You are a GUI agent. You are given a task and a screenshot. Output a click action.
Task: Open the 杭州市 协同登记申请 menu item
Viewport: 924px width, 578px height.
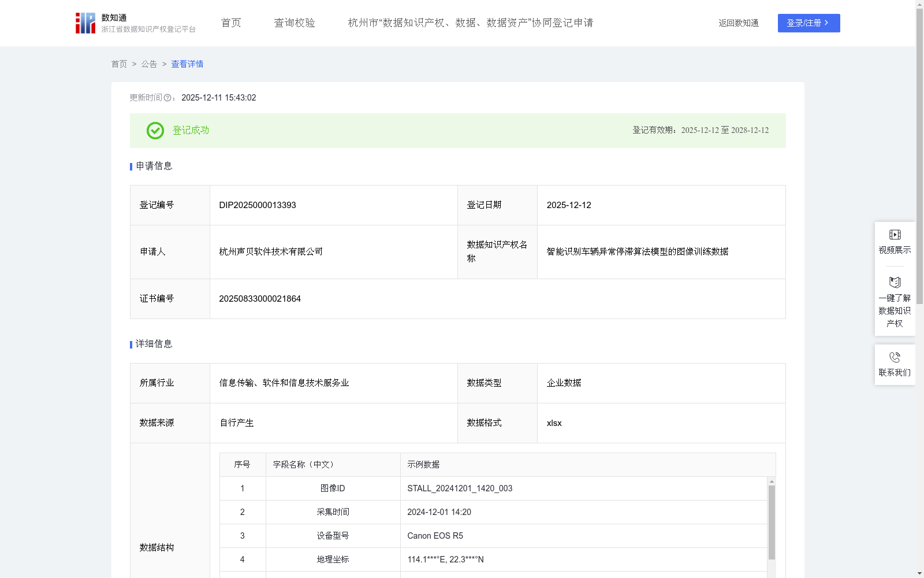[x=471, y=23]
